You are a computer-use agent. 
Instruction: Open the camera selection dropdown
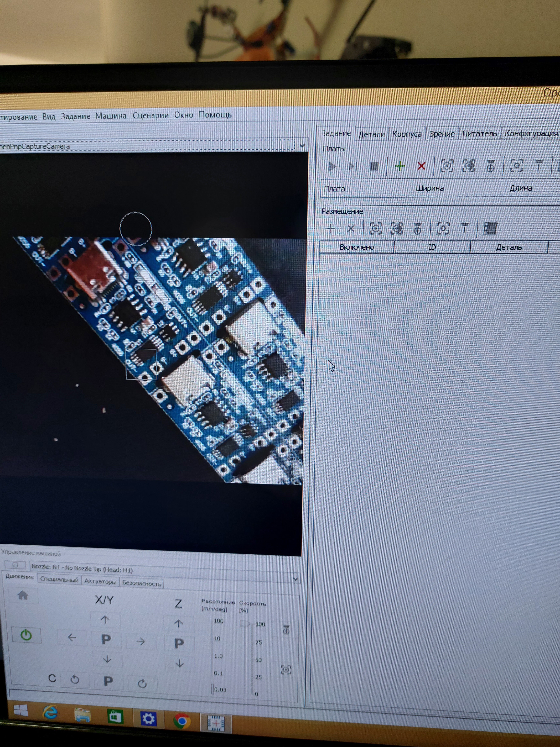coord(302,146)
